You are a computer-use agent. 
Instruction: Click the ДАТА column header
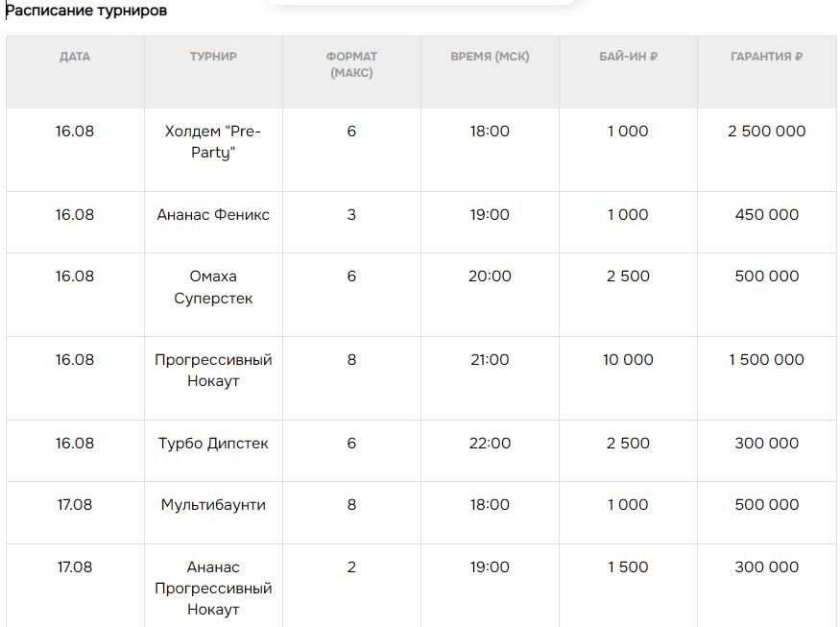75,57
